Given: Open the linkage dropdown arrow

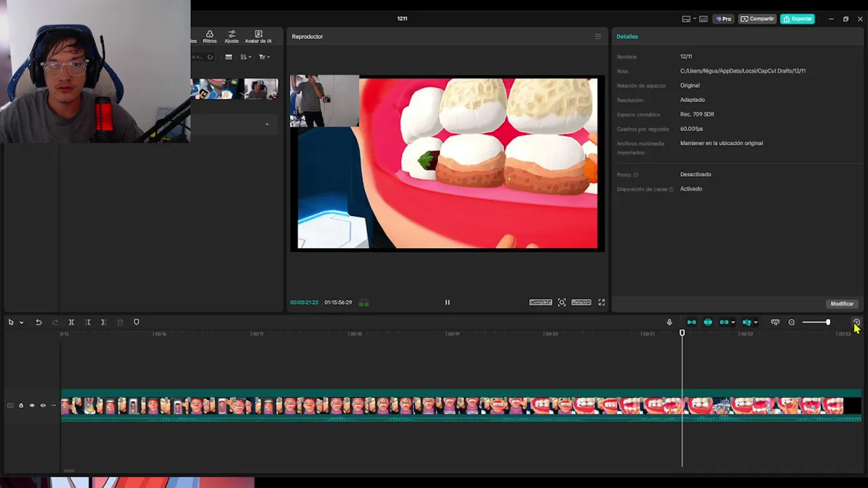Looking at the screenshot, I should coord(733,323).
